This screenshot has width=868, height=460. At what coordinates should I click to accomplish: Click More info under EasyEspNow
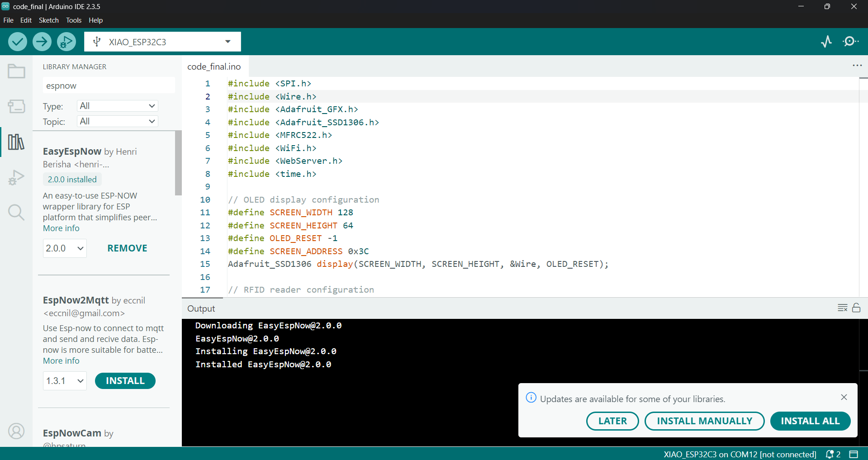(x=61, y=228)
